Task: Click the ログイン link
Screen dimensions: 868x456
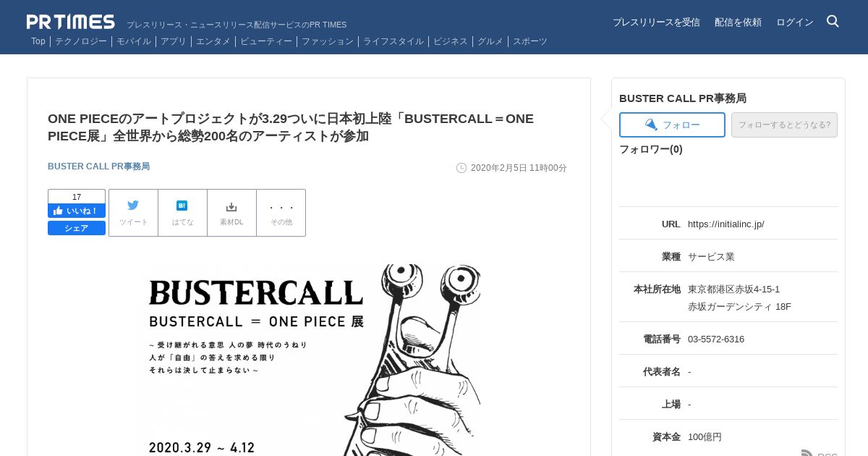Action: pos(795,22)
